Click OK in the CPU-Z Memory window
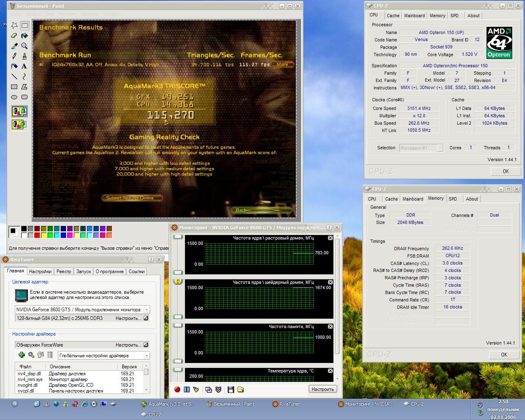Image resolution: width=525 pixels, height=420 pixels. coord(504,355)
